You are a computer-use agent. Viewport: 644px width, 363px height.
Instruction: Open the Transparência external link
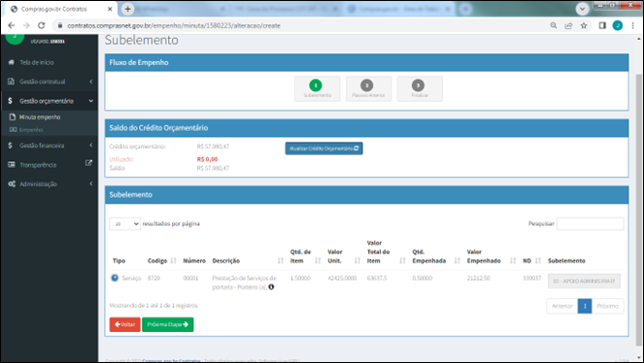click(x=50, y=164)
